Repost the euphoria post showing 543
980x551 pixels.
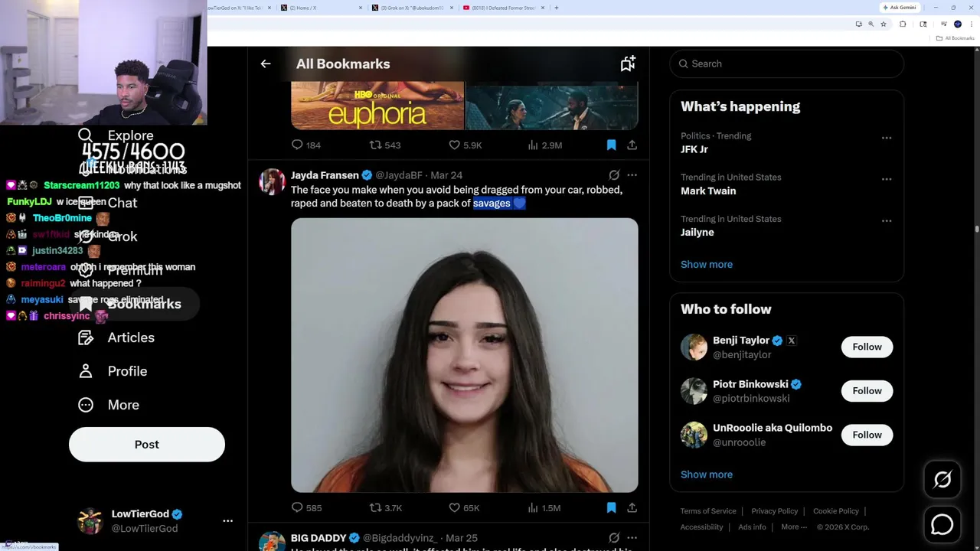385,145
